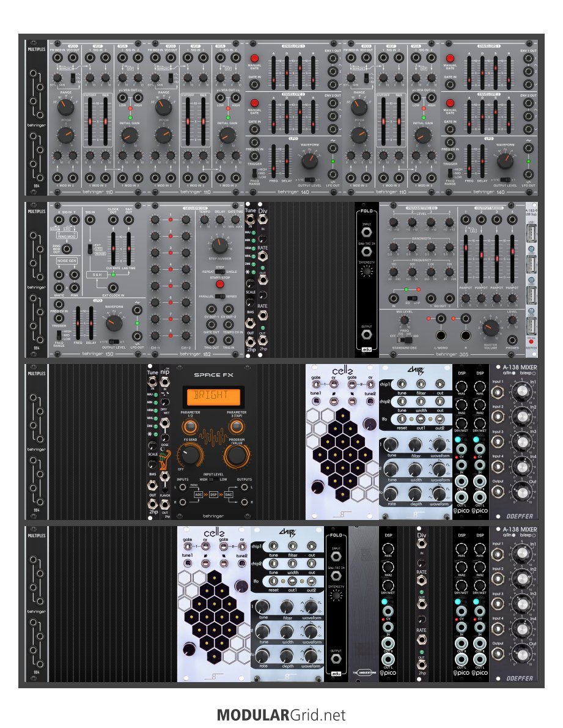Push the PARAMETER 3 (TAP) button on Space FX
This screenshot has height=728, width=563.
237,425
